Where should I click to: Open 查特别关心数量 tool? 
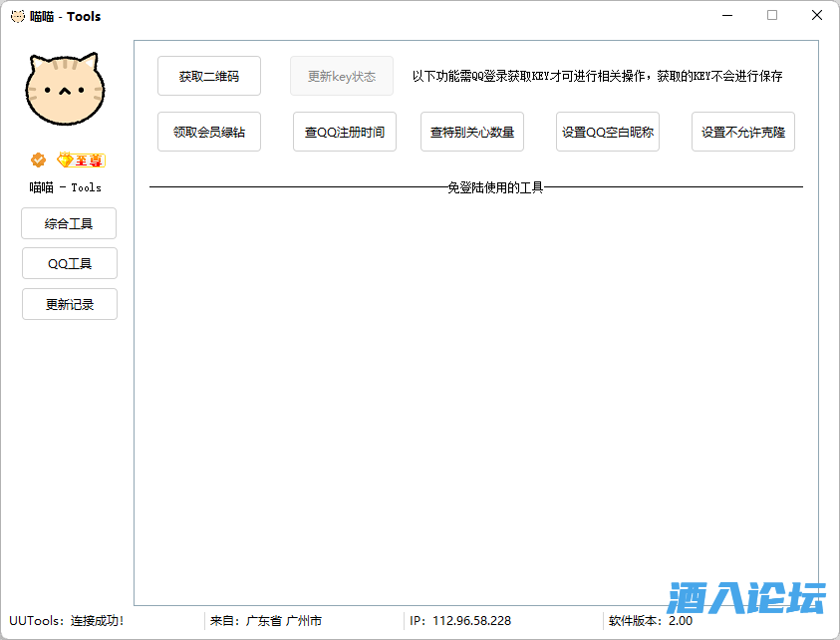point(471,132)
